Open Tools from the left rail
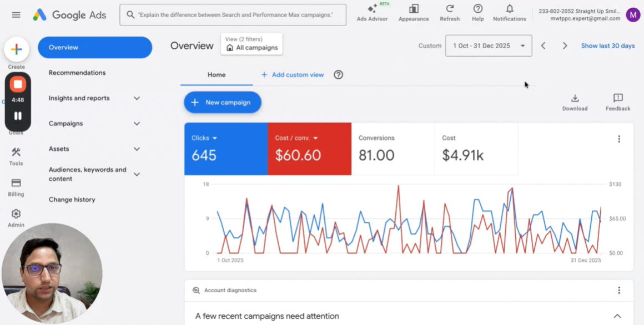The image size is (644, 325). tap(16, 157)
